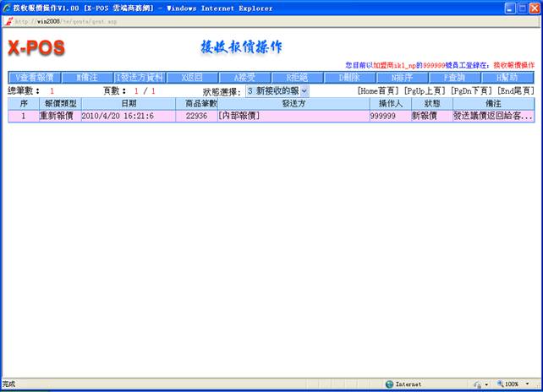Click the V查看報價 toolbar button
The image size is (543, 392).
[x=34, y=77]
